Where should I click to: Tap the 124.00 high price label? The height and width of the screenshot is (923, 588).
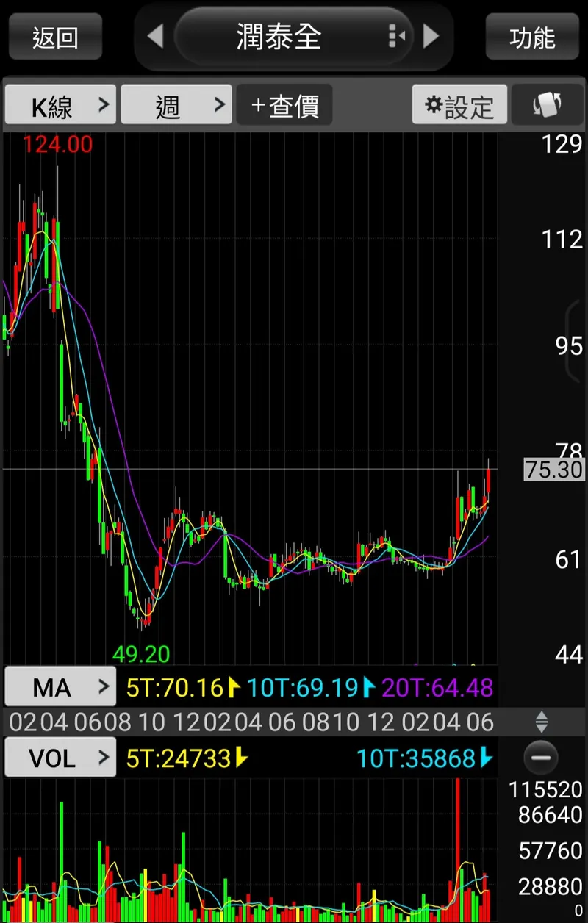[57, 144]
